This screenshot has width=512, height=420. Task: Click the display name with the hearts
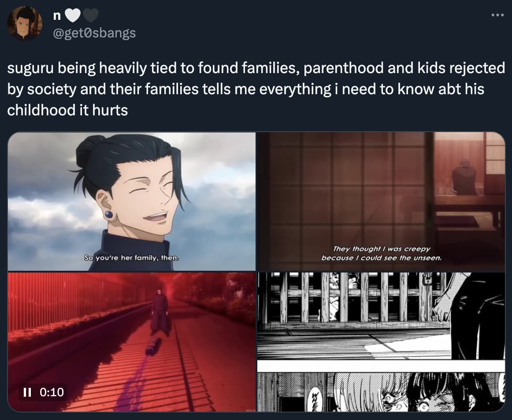(x=76, y=15)
